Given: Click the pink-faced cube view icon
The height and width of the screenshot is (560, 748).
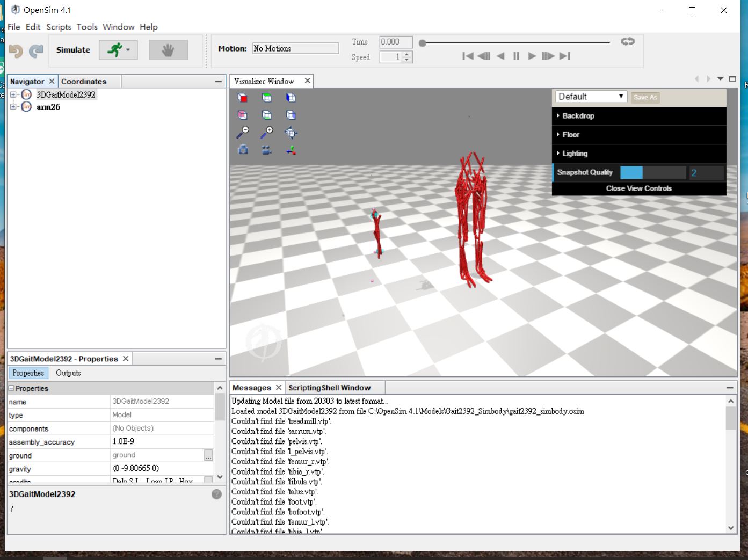Looking at the screenshot, I should pos(243,115).
